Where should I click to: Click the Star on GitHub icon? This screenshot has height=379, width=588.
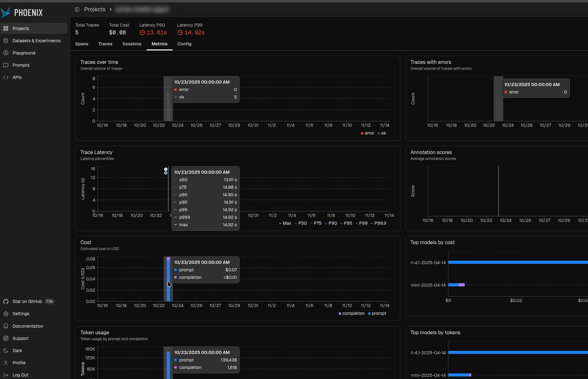6,301
